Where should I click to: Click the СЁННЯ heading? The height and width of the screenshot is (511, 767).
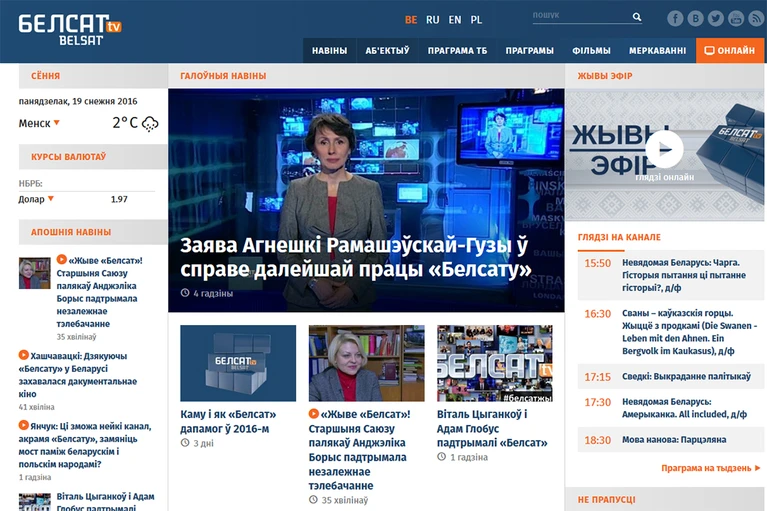pyautogui.click(x=45, y=76)
